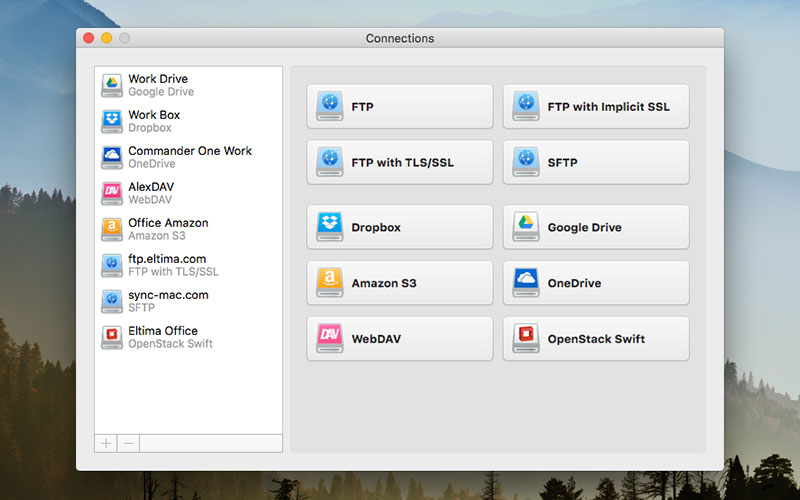
Task: Click the Dropbox icon beside Work Box
Action: (x=112, y=121)
